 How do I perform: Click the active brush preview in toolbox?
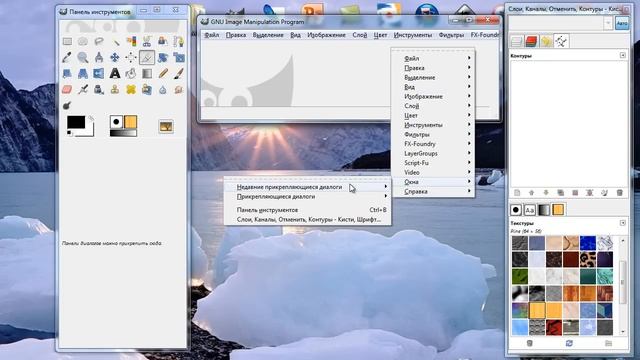tap(116, 122)
